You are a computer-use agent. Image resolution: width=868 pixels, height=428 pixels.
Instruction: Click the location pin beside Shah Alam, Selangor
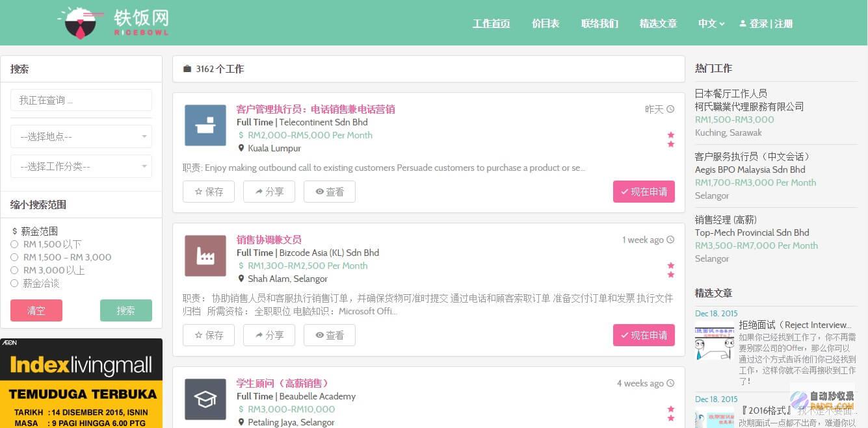(x=241, y=279)
